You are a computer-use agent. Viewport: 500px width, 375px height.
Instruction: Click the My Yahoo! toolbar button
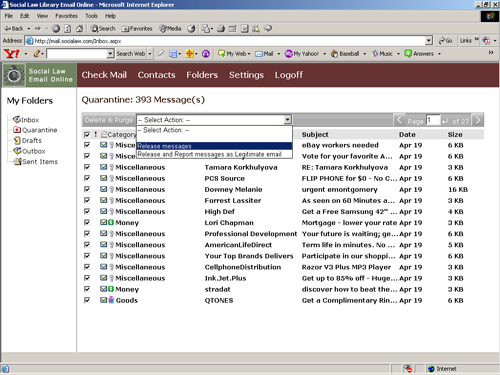302,54
